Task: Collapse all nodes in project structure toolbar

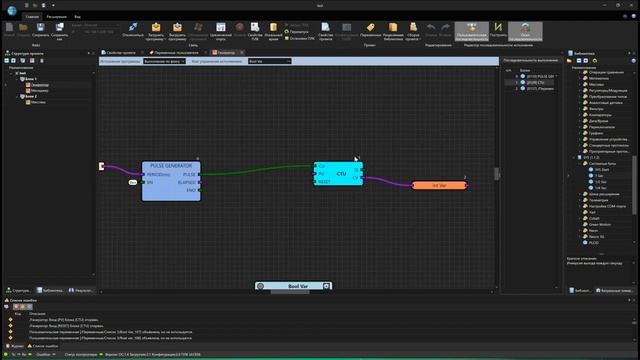Action: point(7,60)
